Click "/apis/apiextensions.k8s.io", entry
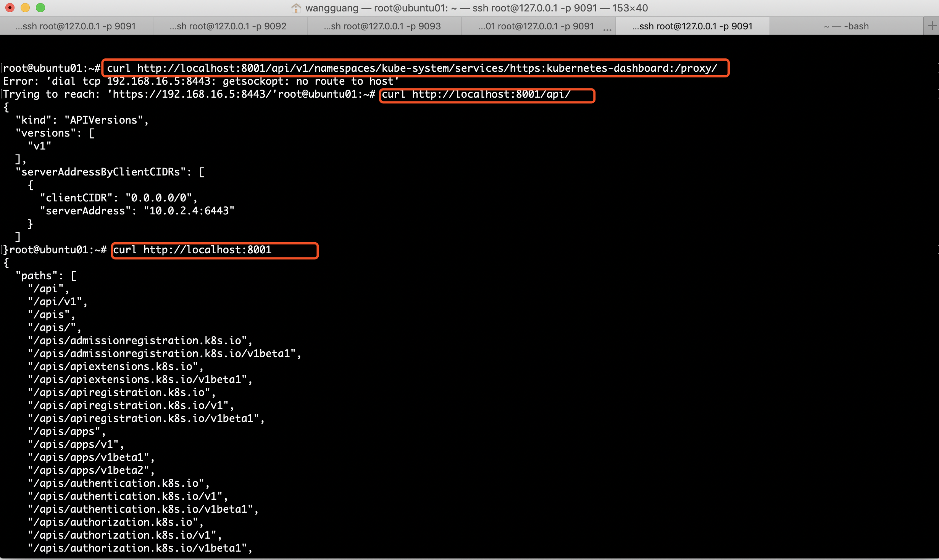939x560 pixels. point(116,366)
